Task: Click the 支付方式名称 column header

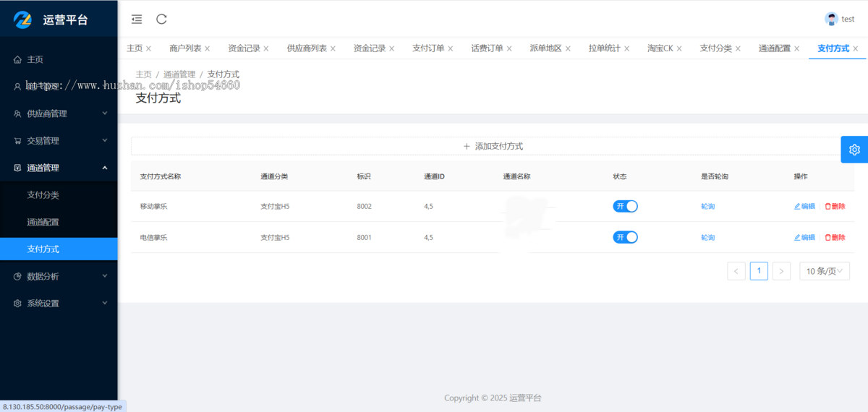Action: coord(161,176)
